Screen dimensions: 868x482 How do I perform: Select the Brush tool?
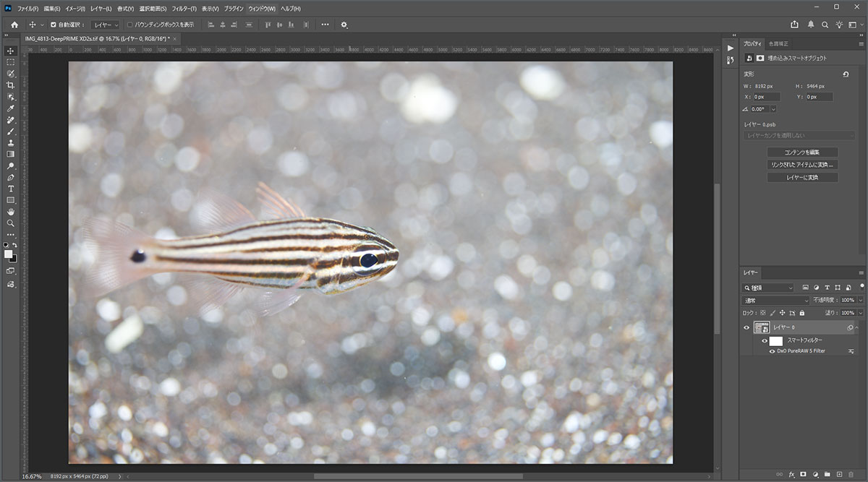pos(10,131)
